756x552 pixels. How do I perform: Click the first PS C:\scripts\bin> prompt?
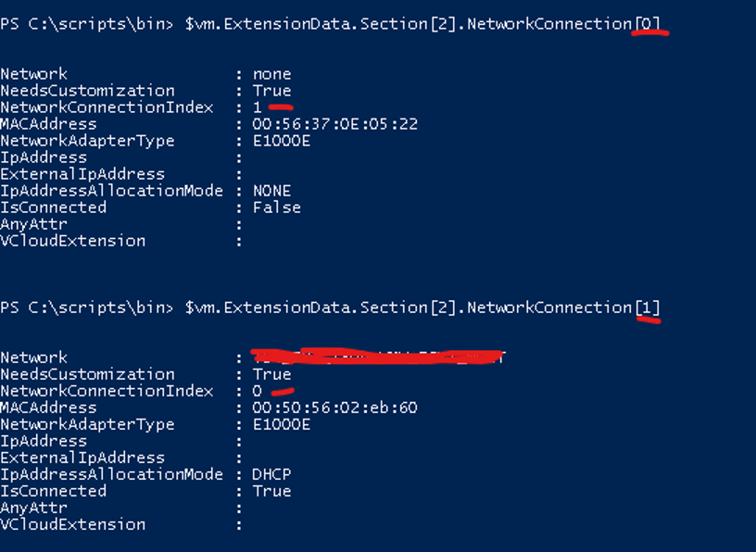coord(87,24)
